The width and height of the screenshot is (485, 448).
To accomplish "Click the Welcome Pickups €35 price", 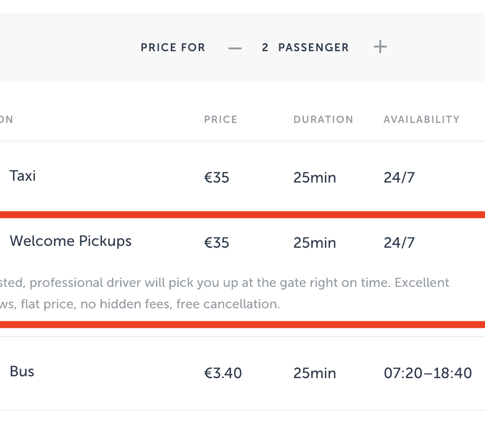I will click(216, 243).
